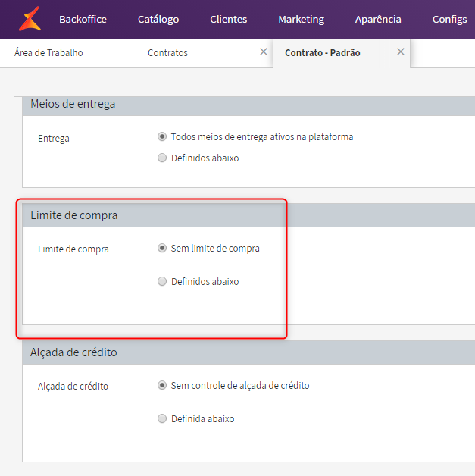The image size is (475, 476).
Task: Open the Clientes menu
Action: click(228, 20)
